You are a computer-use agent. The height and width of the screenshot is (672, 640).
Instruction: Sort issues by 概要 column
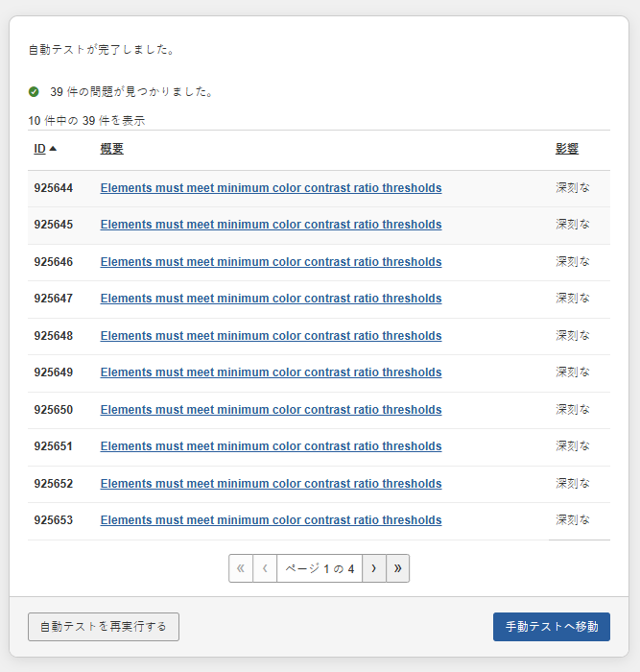(x=112, y=149)
